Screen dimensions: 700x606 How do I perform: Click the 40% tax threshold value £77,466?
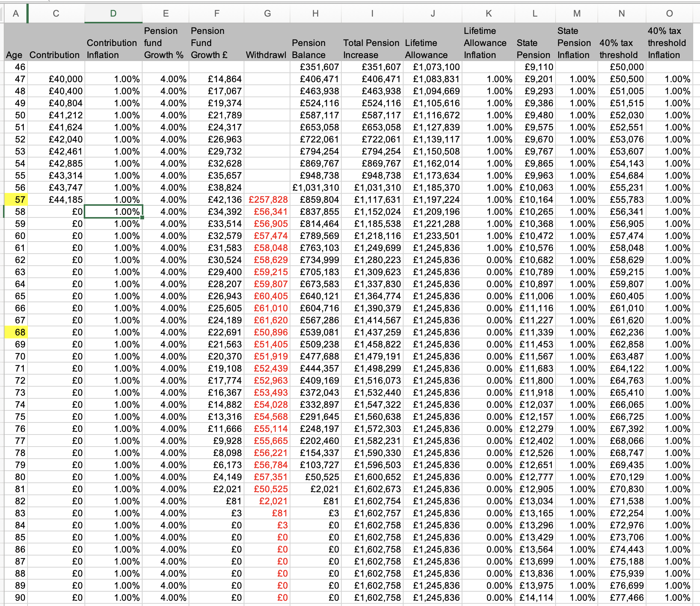pos(622,598)
